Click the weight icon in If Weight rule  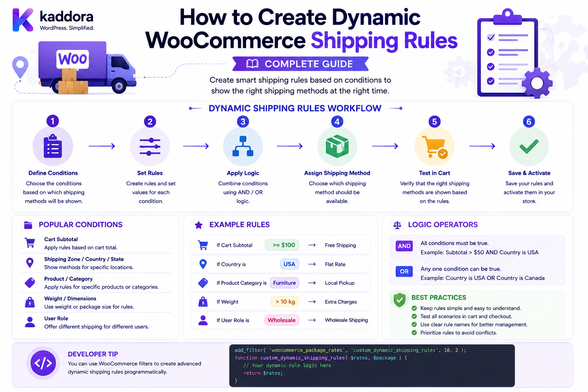click(203, 302)
